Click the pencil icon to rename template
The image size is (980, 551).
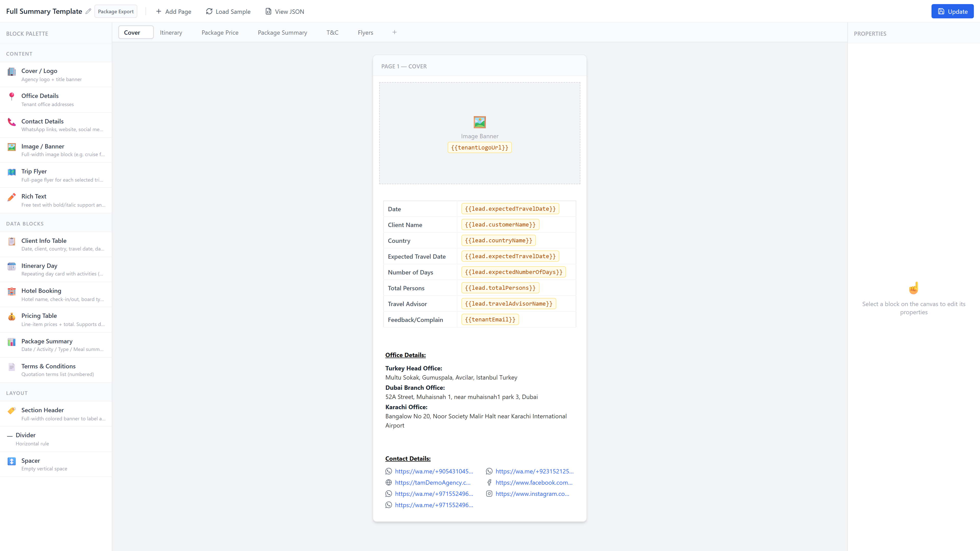[x=88, y=11]
